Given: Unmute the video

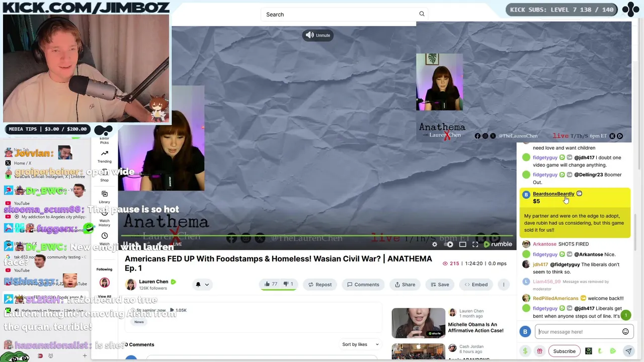Looking at the screenshot, I should click(x=318, y=35).
